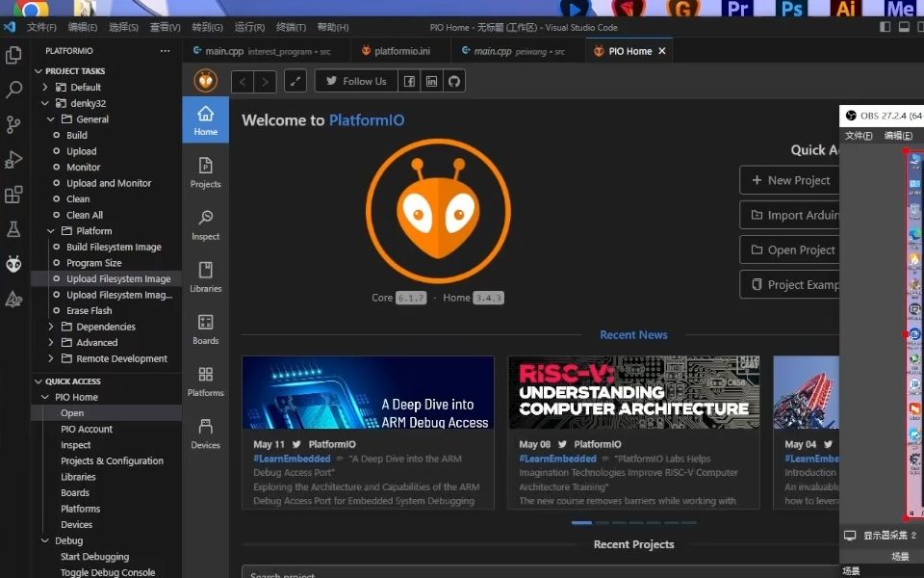This screenshot has width=924, height=578.
Task: Go forward with the PIO Home right arrow
Action: [x=266, y=81]
